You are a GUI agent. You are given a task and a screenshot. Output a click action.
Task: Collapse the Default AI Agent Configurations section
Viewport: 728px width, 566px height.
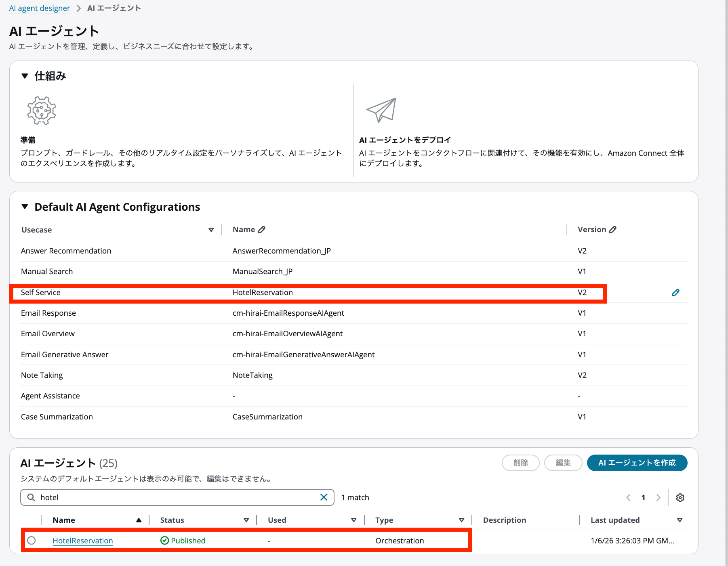click(x=25, y=207)
